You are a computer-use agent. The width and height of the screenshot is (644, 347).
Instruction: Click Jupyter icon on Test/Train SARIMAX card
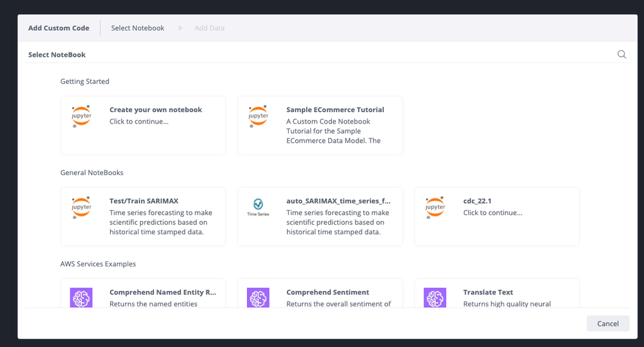82,208
